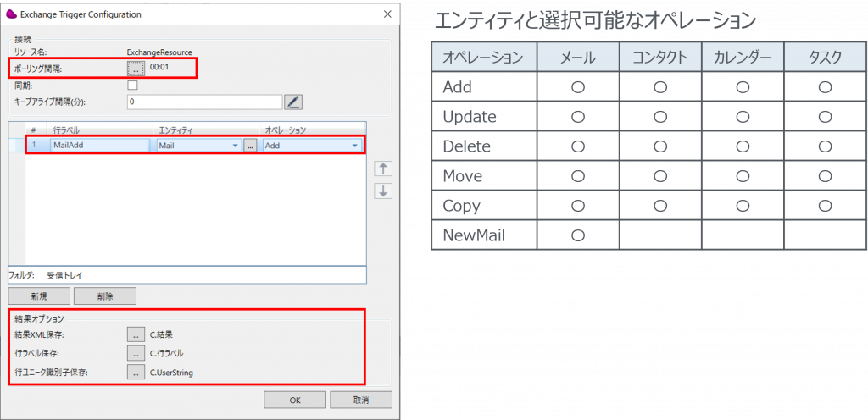Screen dimensions: 868x420
Task: Open ellipsis button for 行ラベル保存
Action: pos(136,353)
